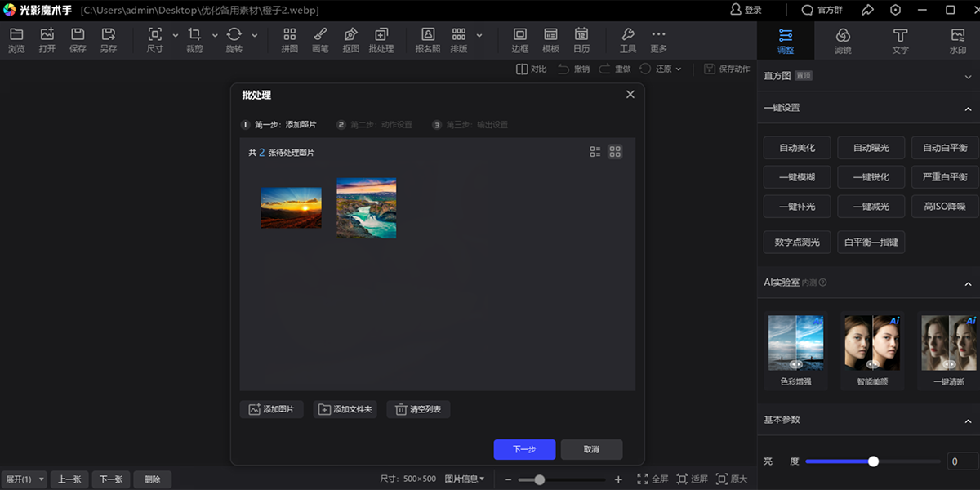Switch to list view in batch dialog
Image resolution: width=980 pixels, height=490 pixels.
click(x=595, y=152)
